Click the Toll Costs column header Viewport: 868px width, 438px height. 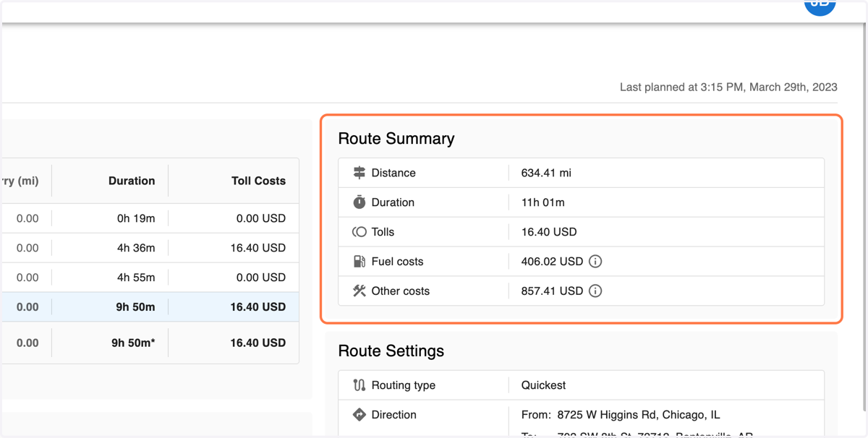(x=258, y=181)
